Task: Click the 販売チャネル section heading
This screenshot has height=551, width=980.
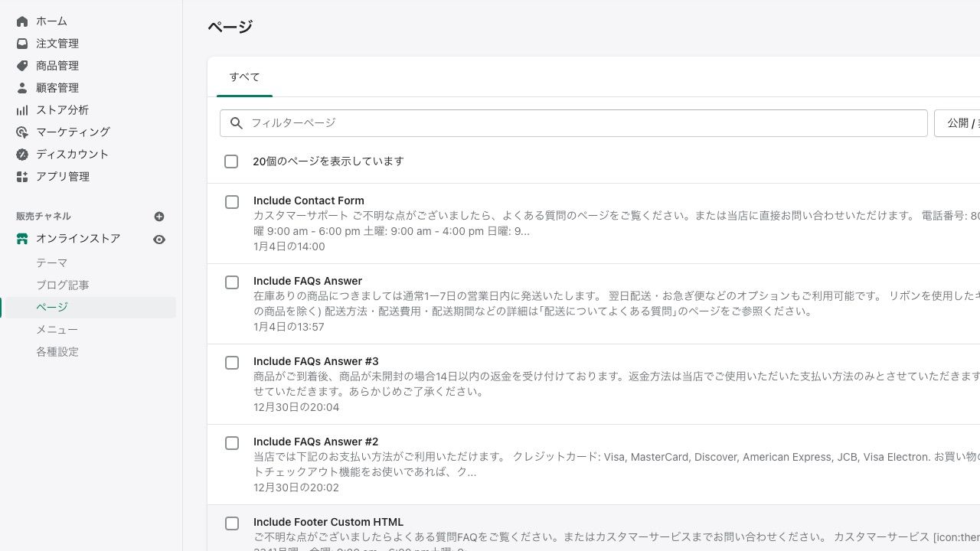Action: pyautogui.click(x=44, y=217)
